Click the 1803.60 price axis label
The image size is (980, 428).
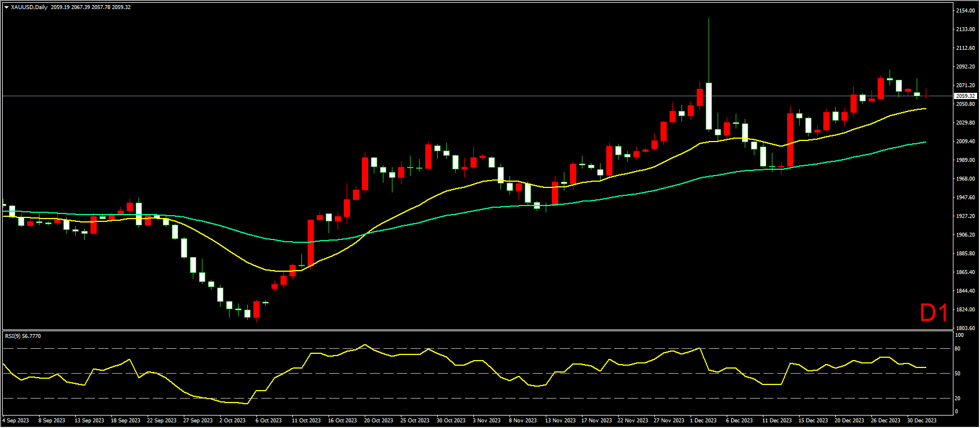[x=965, y=328]
